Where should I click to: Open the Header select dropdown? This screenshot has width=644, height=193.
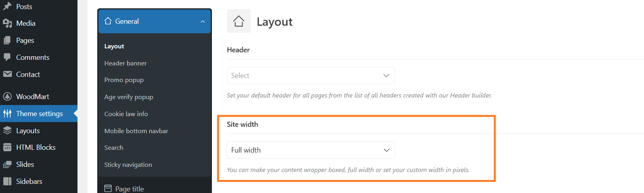(310, 76)
